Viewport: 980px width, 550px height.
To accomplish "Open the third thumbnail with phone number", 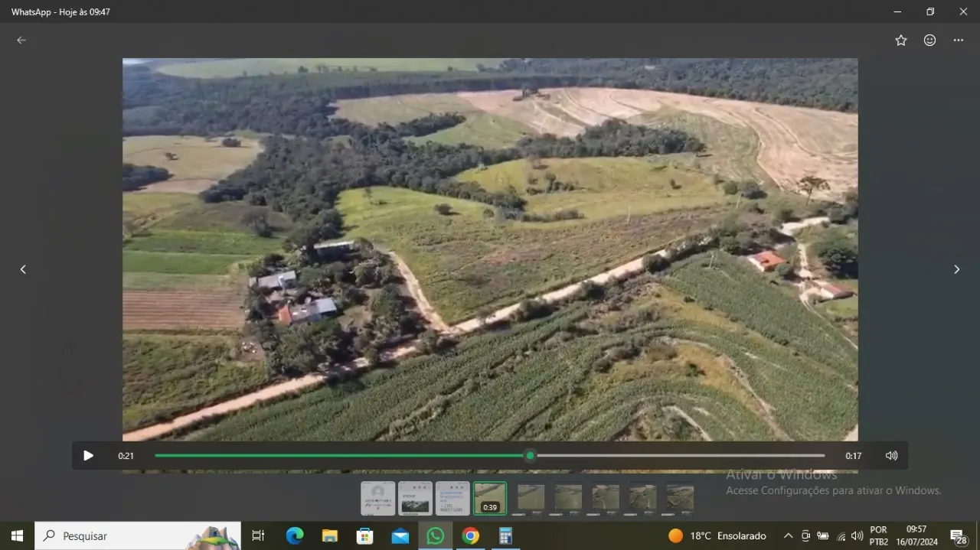I will click(452, 498).
